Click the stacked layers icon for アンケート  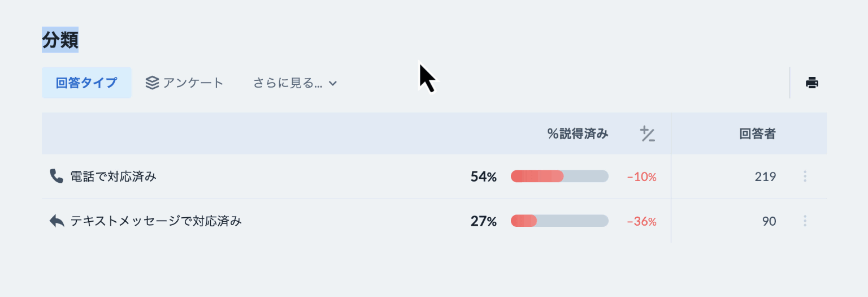pyautogui.click(x=152, y=83)
